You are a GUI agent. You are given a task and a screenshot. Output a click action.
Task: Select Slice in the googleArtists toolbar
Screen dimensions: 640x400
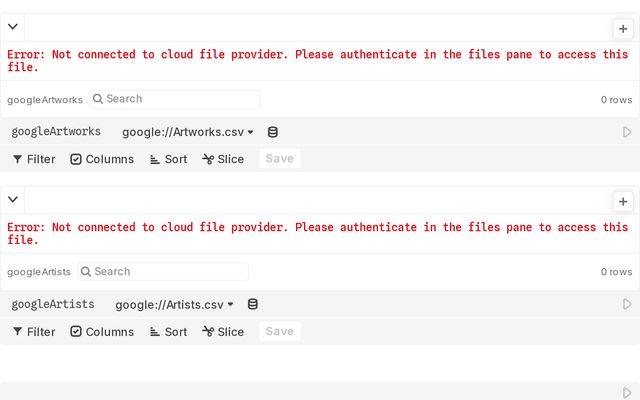pos(223,332)
